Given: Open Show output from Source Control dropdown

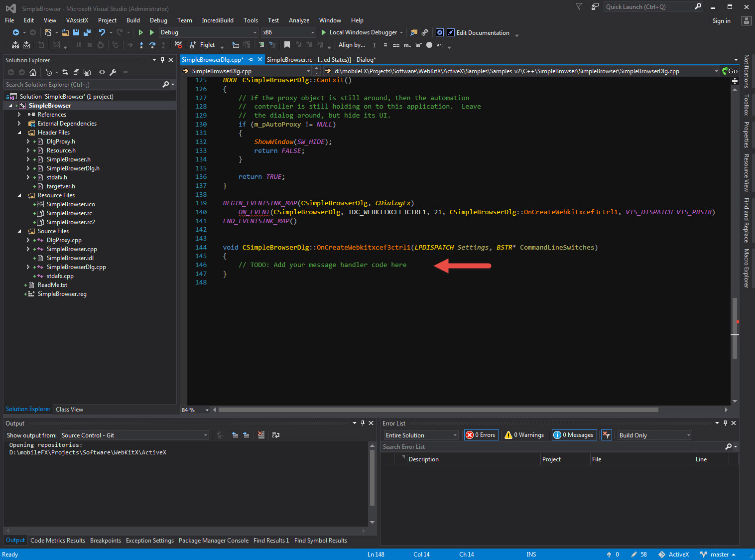Looking at the screenshot, I should pos(134,435).
